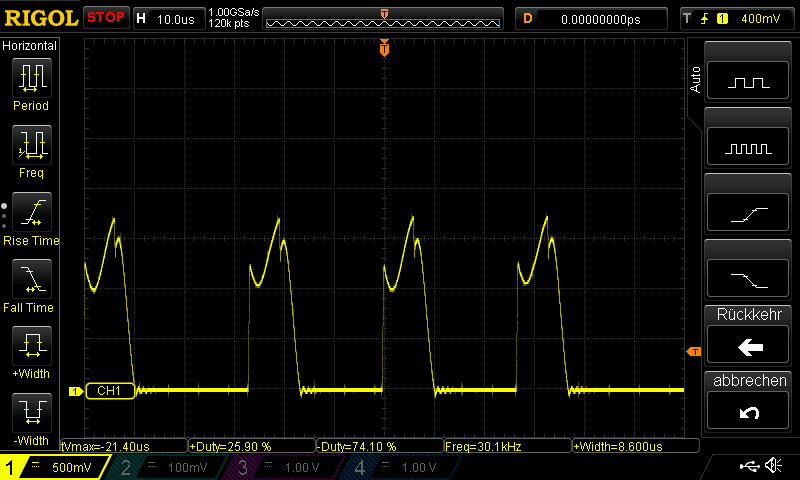
Task: Click the delay D 0.00000000ps field
Action: pos(591,19)
